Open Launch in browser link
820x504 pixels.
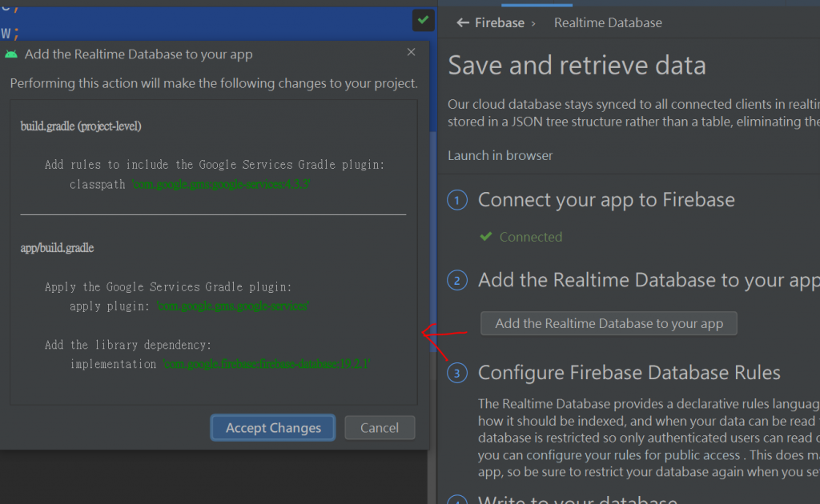500,156
